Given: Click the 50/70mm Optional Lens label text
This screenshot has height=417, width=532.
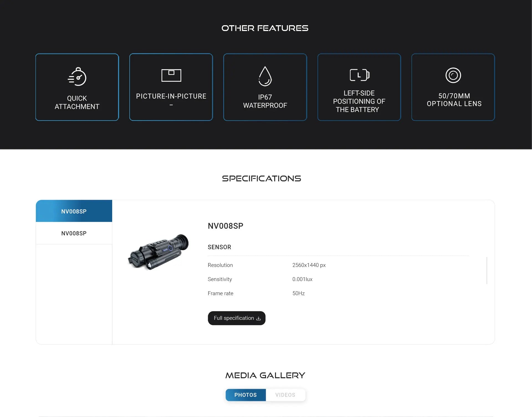Looking at the screenshot, I should coord(454,100).
